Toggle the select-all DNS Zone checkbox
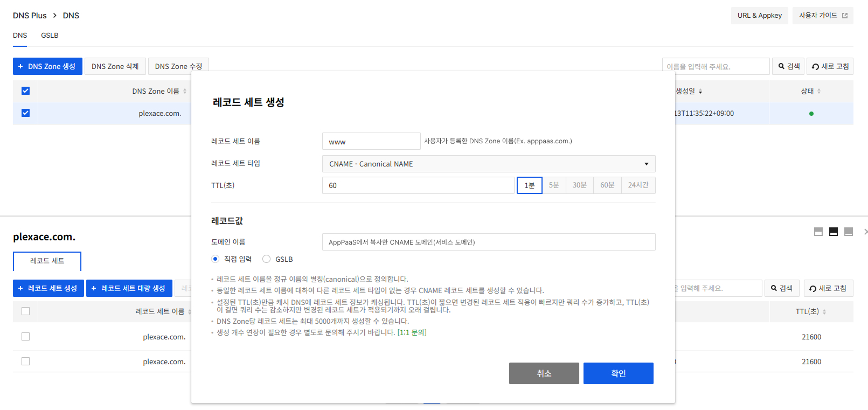868x410 pixels. point(25,91)
